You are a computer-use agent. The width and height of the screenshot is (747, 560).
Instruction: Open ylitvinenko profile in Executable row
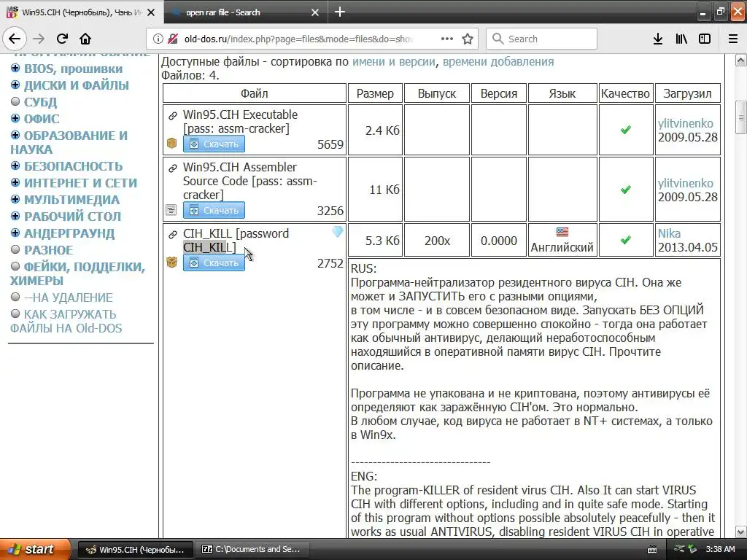pyautogui.click(x=686, y=123)
